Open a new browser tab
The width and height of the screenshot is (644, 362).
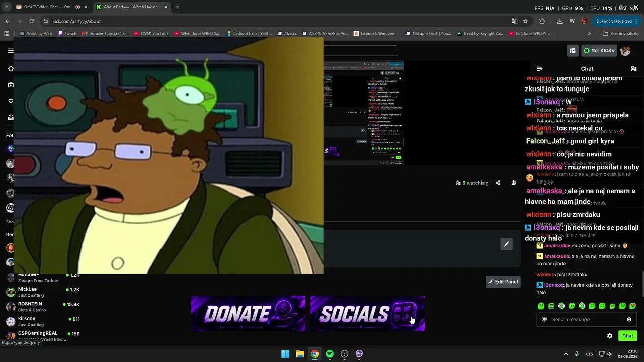coord(178,7)
